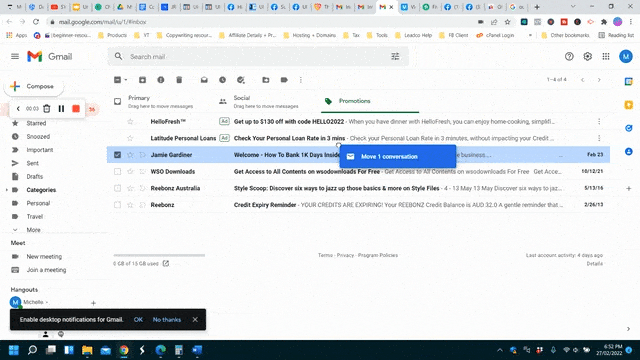This screenshot has height=360, width=640.
Task: Discard recording with the trash icon
Action: (47, 109)
